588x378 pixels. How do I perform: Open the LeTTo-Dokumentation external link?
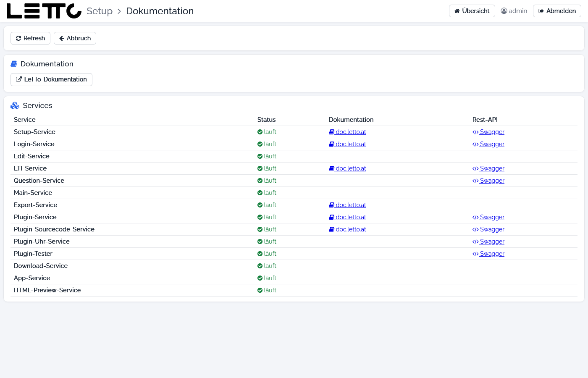[51, 79]
